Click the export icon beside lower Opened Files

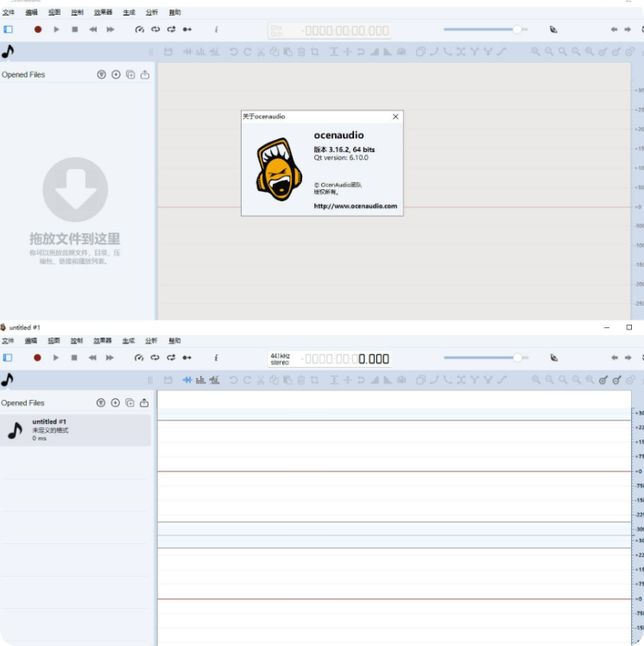144,402
